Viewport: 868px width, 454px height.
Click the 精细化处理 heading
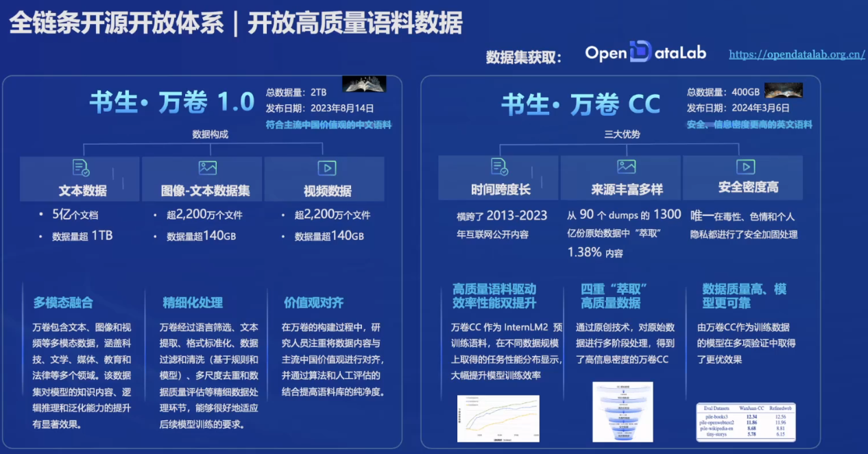pos(193,302)
